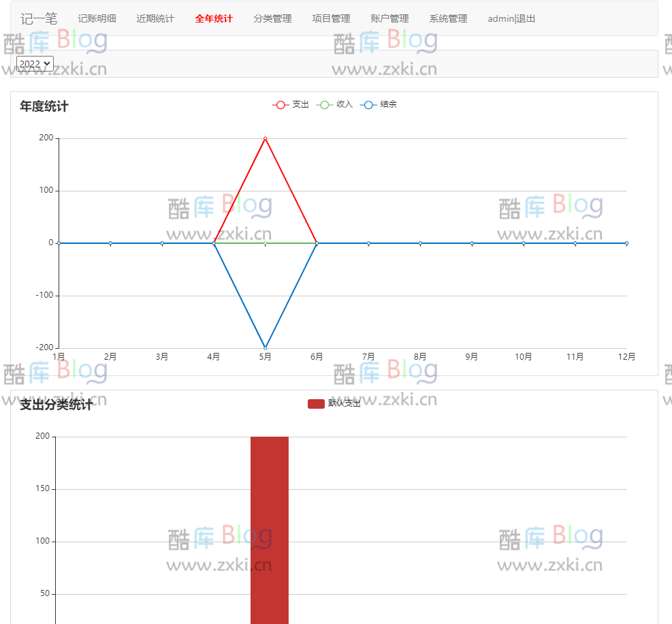Click the -200 y-axis label
This screenshot has width=672, height=624.
[x=44, y=347]
